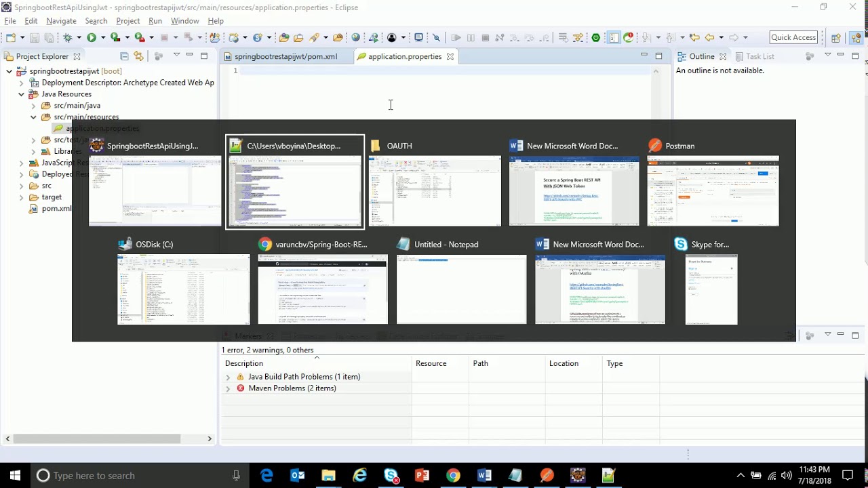Open Windows Start menu
The height and width of the screenshot is (488, 868).
15,475
